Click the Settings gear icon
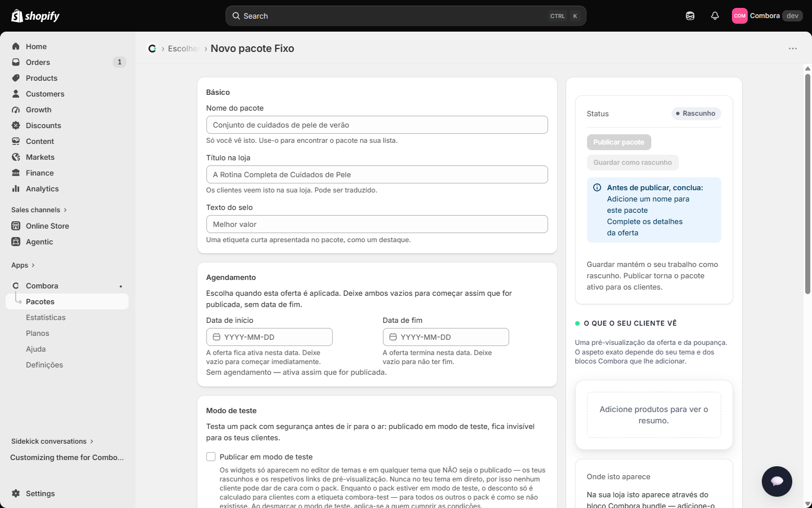 [x=16, y=493]
